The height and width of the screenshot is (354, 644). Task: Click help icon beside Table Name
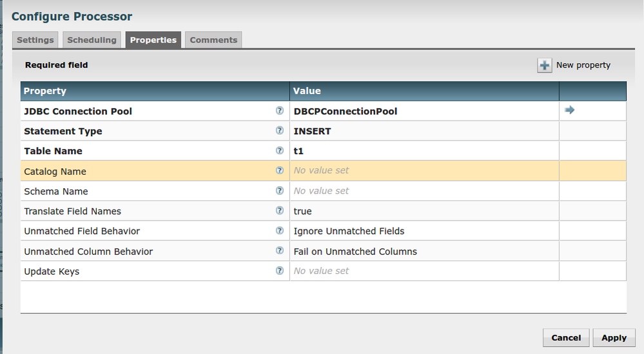click(279, 150)
